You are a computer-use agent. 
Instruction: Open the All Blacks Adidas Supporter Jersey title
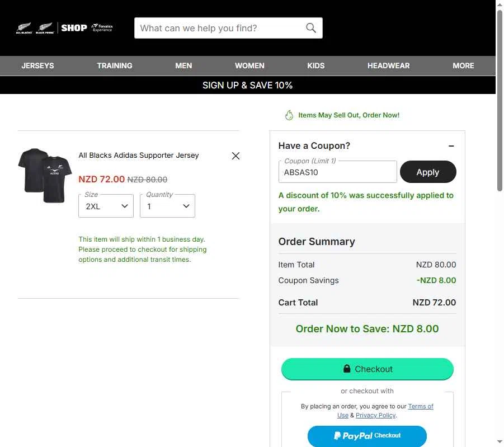pos(139,156)
